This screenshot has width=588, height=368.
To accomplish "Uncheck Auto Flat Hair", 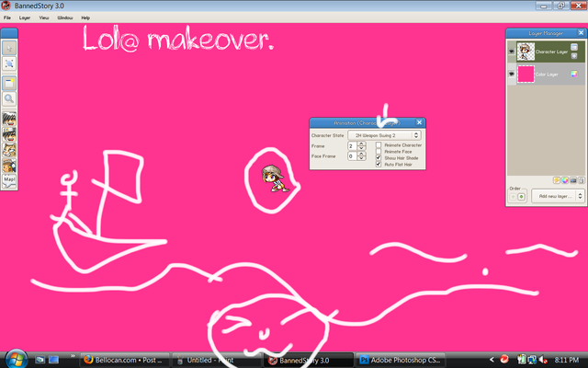I will click(379, 164).
